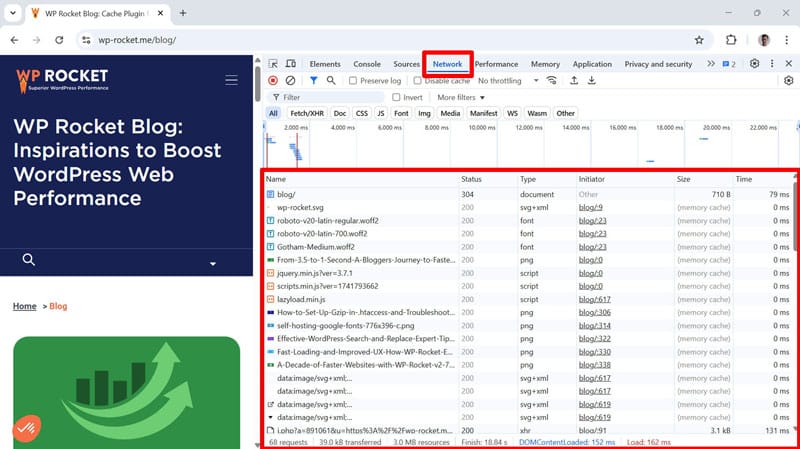Viewport: 800px width, 449px height.
Task: Expand the blog search bar dropdown arrow
Action: pyautogui.click(x=213, y=263)
